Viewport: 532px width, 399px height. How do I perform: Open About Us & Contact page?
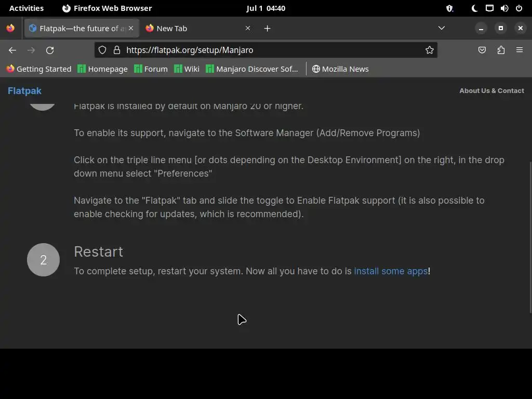point(491,90)
